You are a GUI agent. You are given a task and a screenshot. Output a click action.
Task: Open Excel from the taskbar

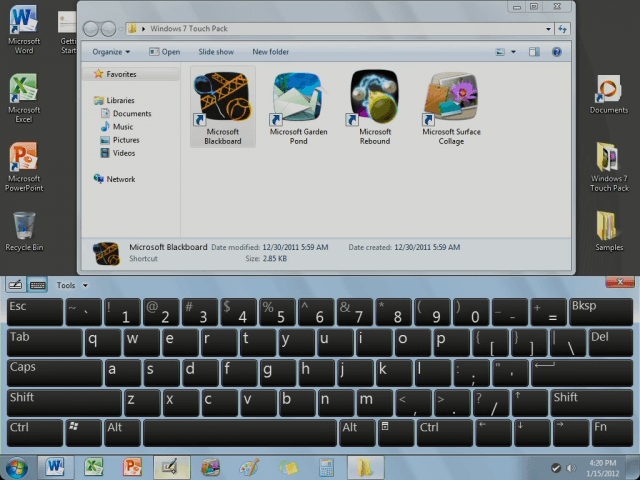point(94,467)
